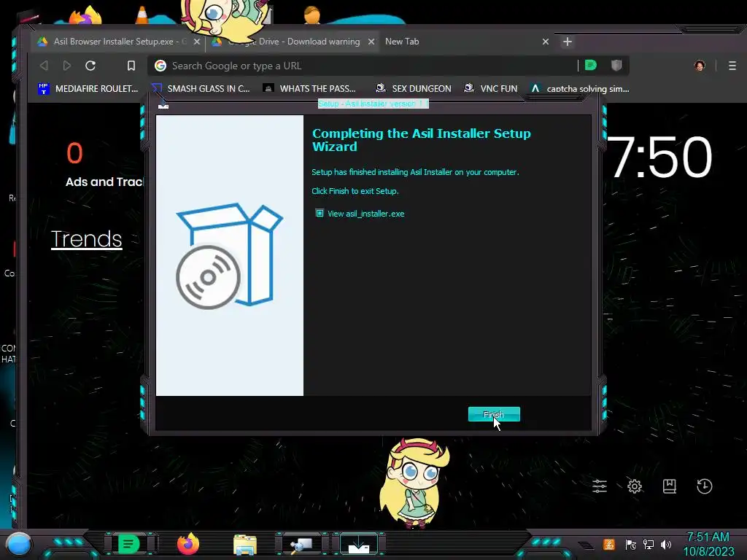The width and height of the screenshot is (747, 560).
Task: Reload the page with refresh icon
Action: (90, 65)
